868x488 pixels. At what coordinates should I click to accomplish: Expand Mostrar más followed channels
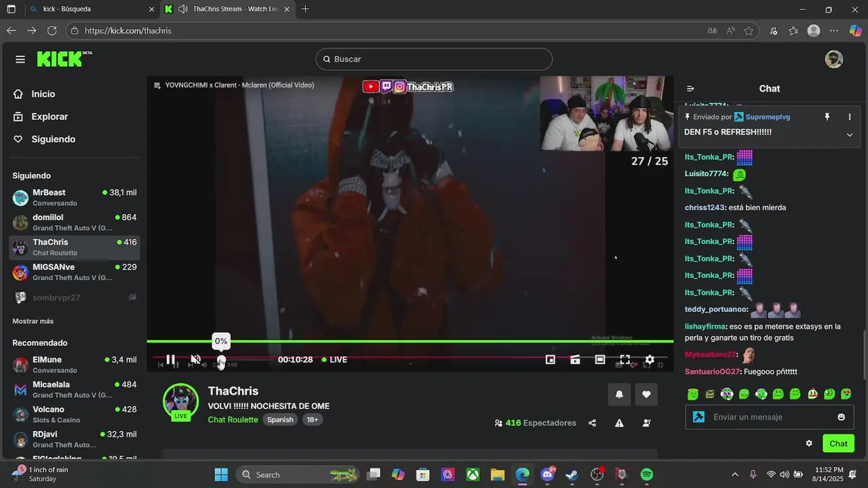(x=33, y=321)
